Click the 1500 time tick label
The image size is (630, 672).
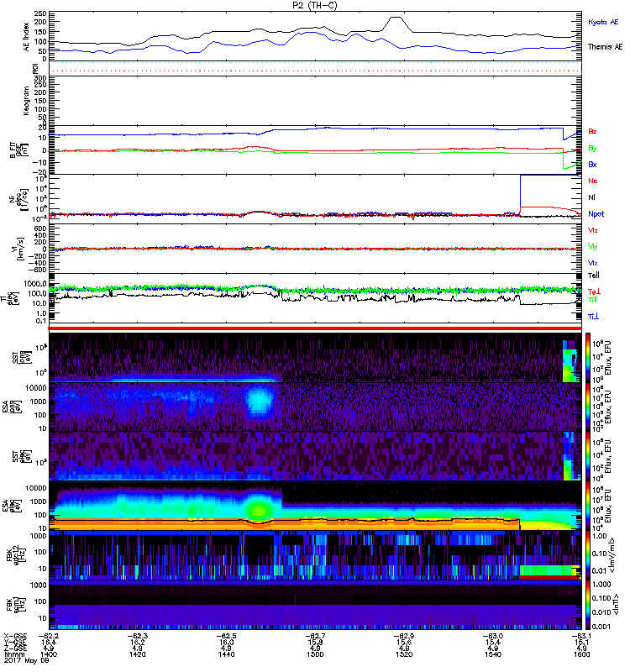point(315,654)
